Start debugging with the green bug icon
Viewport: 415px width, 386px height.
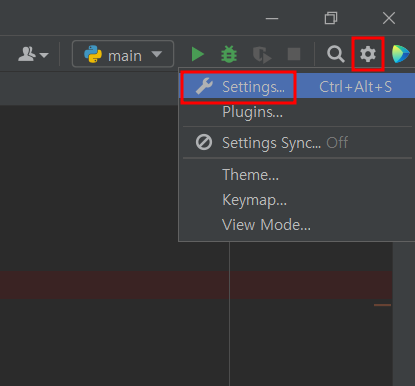click(x=229, y=54)
